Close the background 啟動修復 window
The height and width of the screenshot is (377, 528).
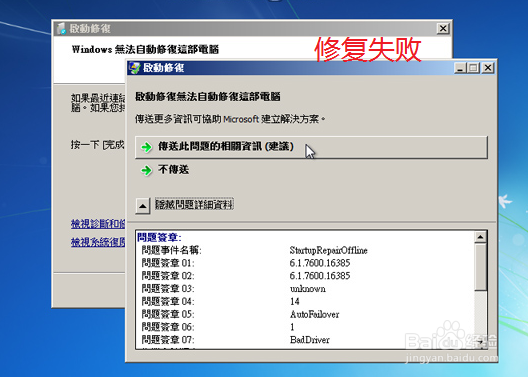click(x=443, y=29)
